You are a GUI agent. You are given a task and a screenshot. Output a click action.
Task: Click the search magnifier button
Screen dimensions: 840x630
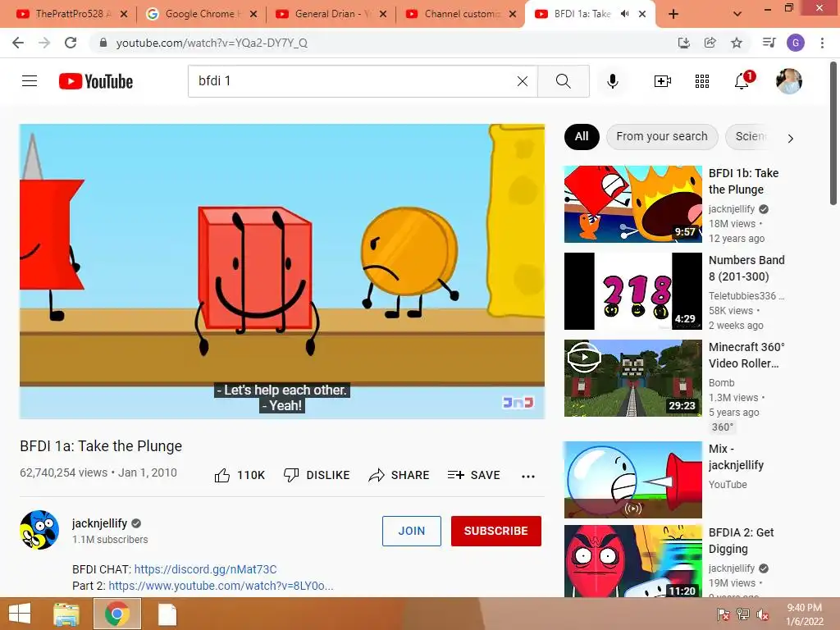click(563, 81)
